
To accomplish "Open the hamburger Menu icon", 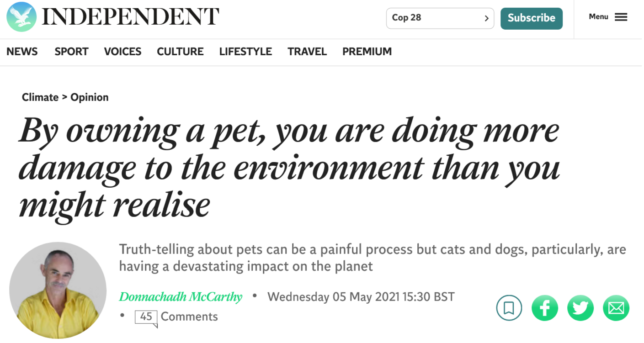I will (x=621, y=17).
